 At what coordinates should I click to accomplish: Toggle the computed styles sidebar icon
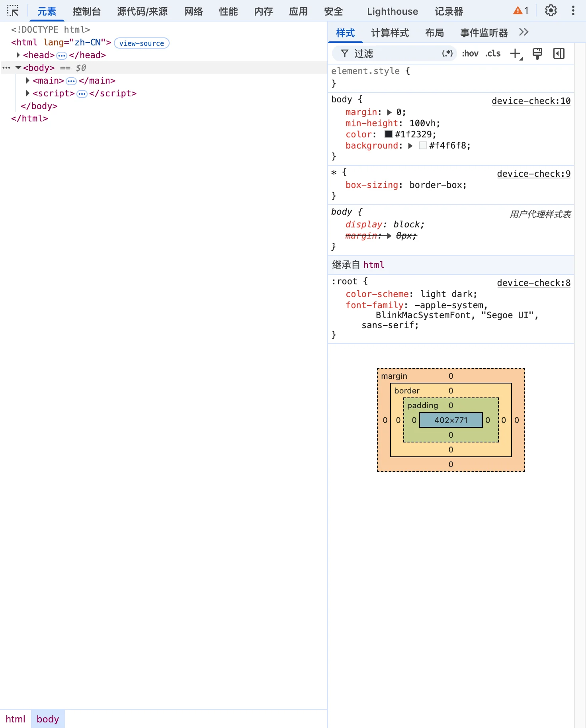click(559, 54)
